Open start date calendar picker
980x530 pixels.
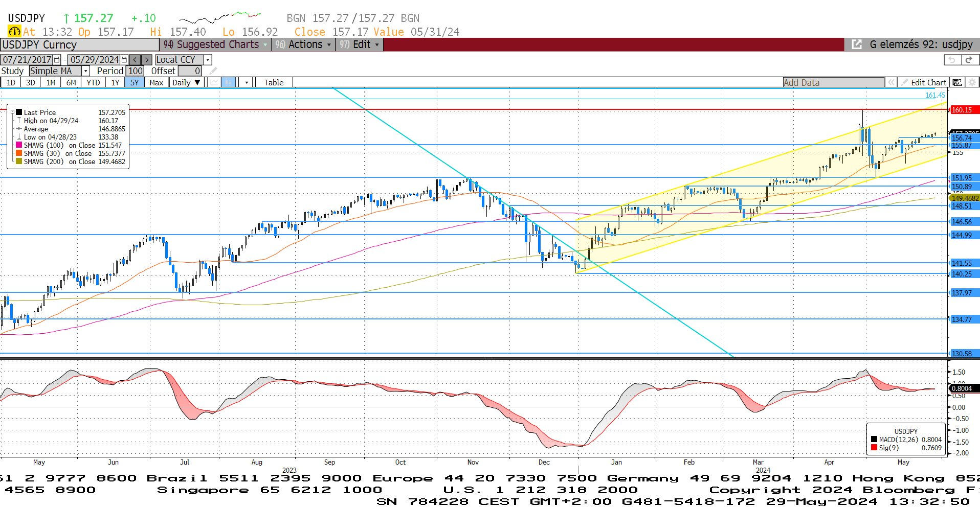tap(57, 60)
